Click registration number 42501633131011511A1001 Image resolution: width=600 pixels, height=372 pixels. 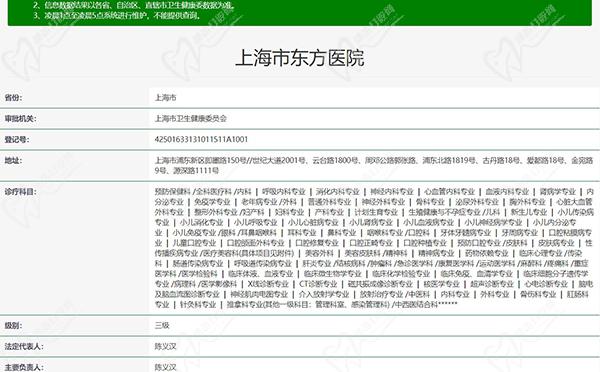coord(201,139)
